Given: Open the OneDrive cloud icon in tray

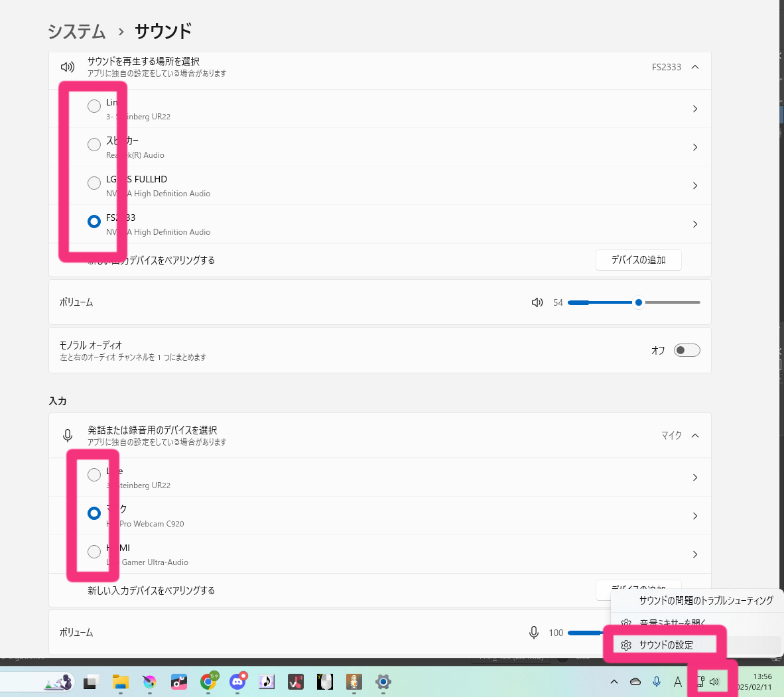Looking at the screenshot, I should tap(635, 682).
